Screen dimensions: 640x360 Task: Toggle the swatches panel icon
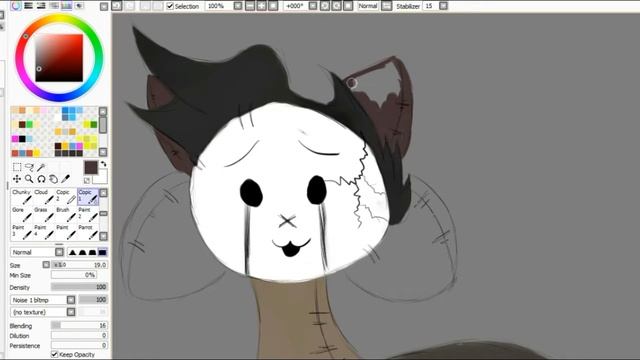[66, 6]
